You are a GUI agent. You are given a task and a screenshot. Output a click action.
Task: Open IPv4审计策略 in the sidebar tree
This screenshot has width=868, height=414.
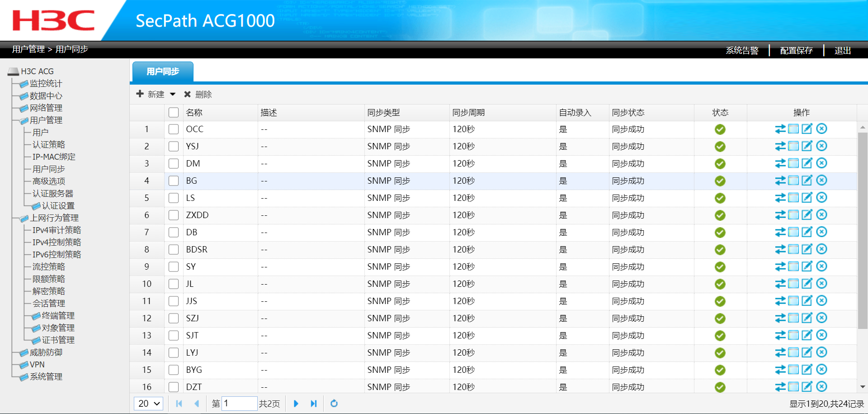(57, 230)
